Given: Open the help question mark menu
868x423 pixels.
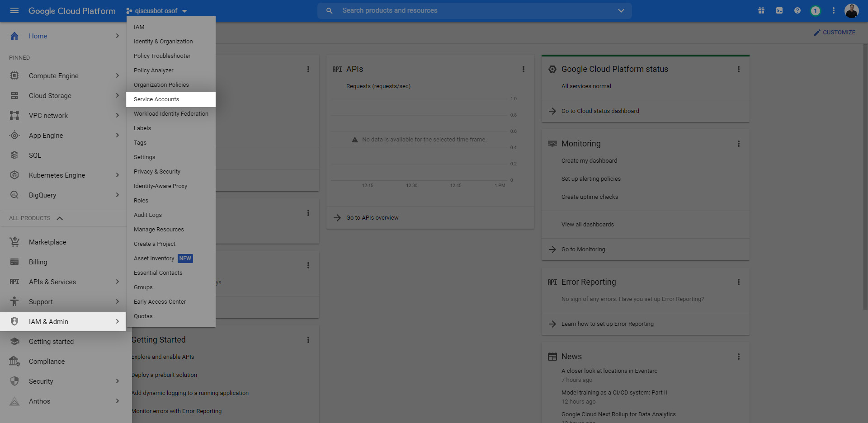Looking at the screenshot, I should pyautogui.click(x=797, y=10).
